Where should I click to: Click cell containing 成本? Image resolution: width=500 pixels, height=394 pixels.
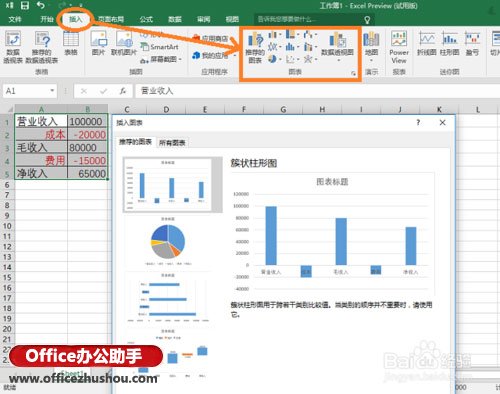[x=41, y=135]
